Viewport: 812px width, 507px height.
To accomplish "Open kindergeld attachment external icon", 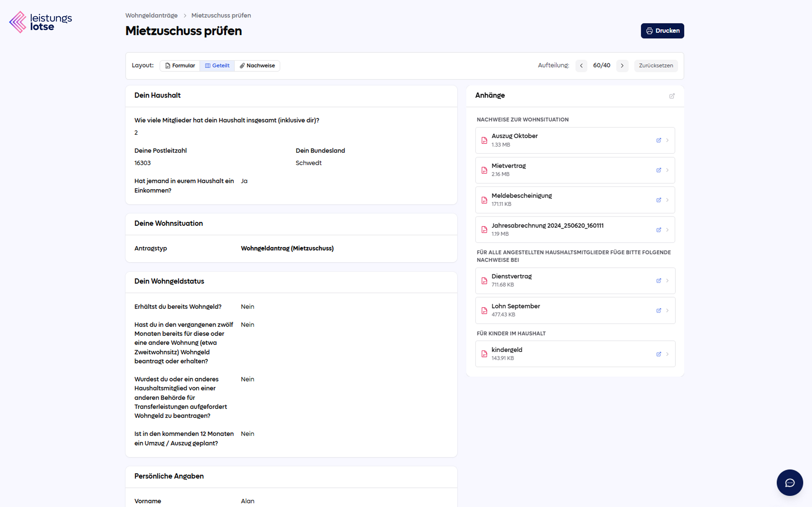I will (x=658, y=354).
